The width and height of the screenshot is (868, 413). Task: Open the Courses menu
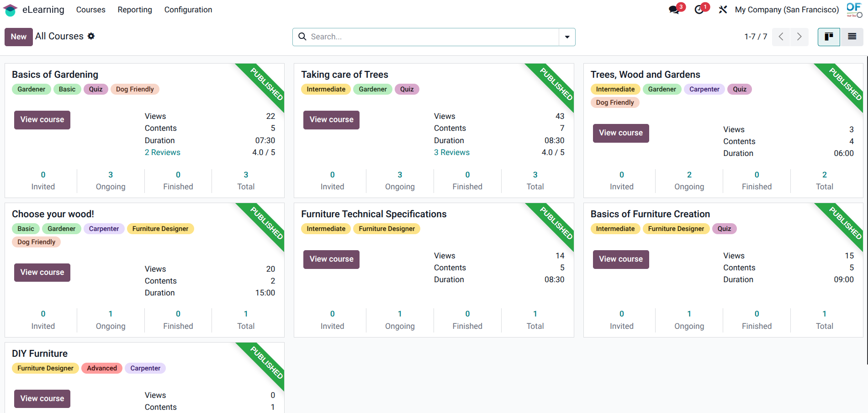(90, 10)
